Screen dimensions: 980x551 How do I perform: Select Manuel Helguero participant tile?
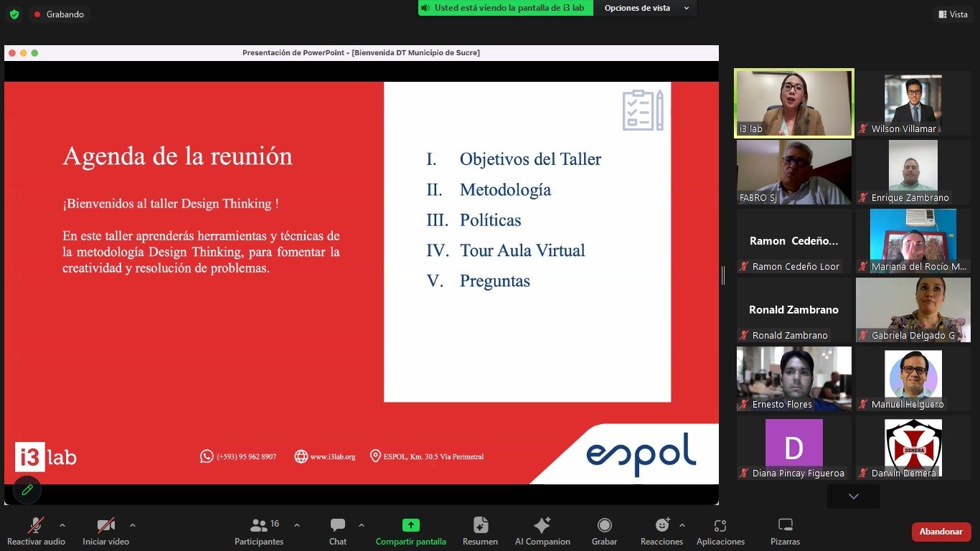pyautogui.click(x=913, y=379)
